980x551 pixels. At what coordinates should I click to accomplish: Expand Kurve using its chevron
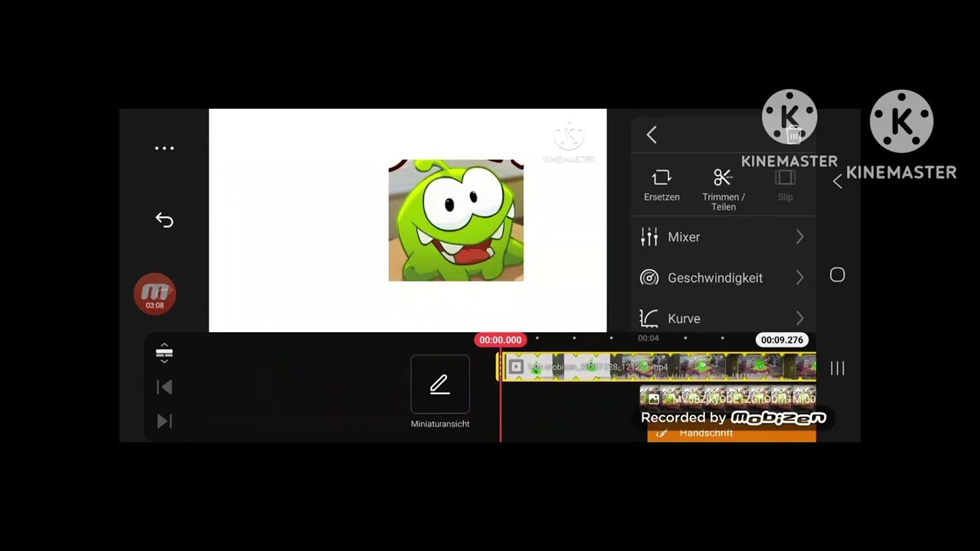[799, 318]
